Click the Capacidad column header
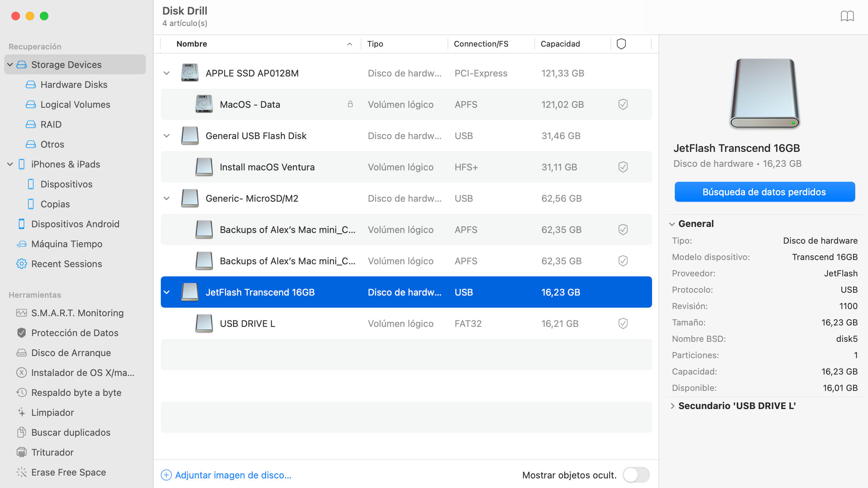This screenshot has height=488, width=868. 560,44
